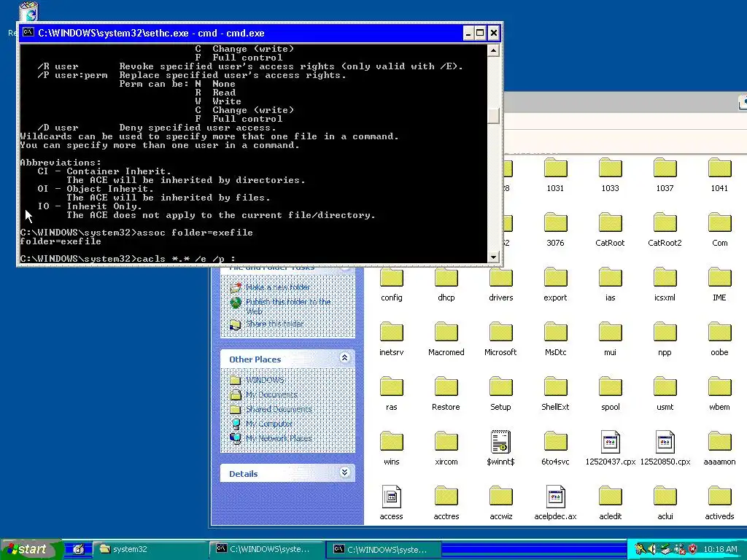This screenshot has width=747, height=560.
Task: Go to WINDOWS in Other Places
Action: point(265,380)
